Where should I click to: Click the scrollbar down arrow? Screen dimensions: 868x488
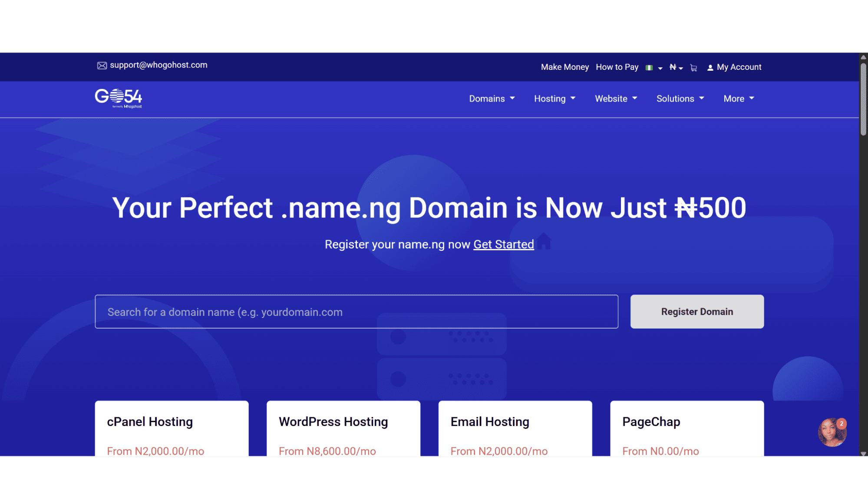pos(863,453)
